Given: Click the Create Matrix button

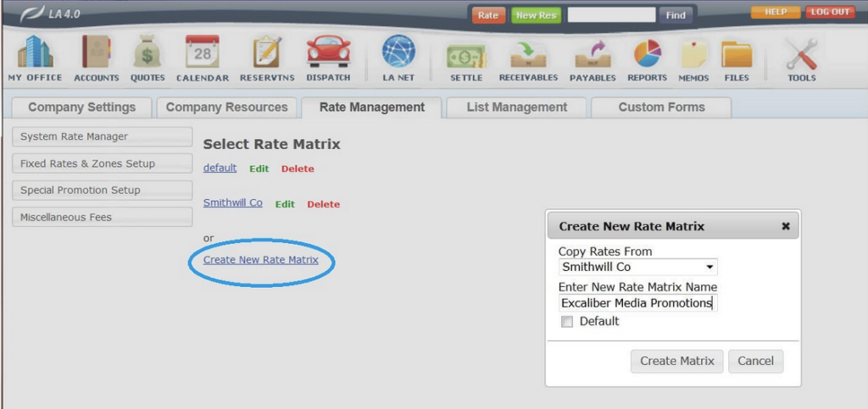Looking at the screenshot, I should pos(676,361).
